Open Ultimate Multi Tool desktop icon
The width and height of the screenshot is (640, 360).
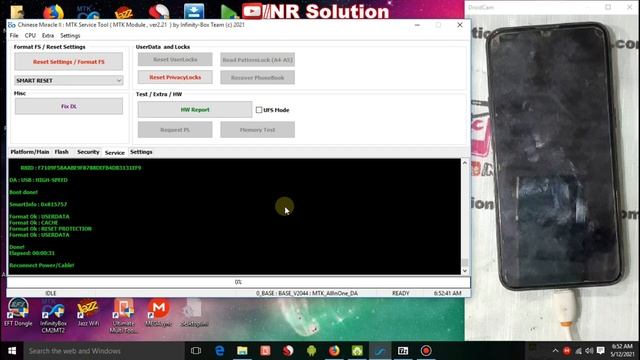(123, 316)
